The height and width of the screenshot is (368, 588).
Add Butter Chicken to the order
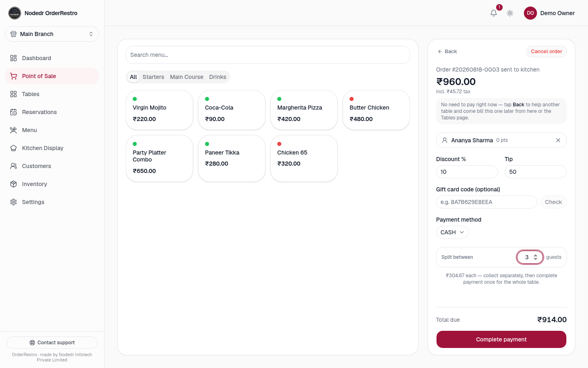[x=376, y=110]
